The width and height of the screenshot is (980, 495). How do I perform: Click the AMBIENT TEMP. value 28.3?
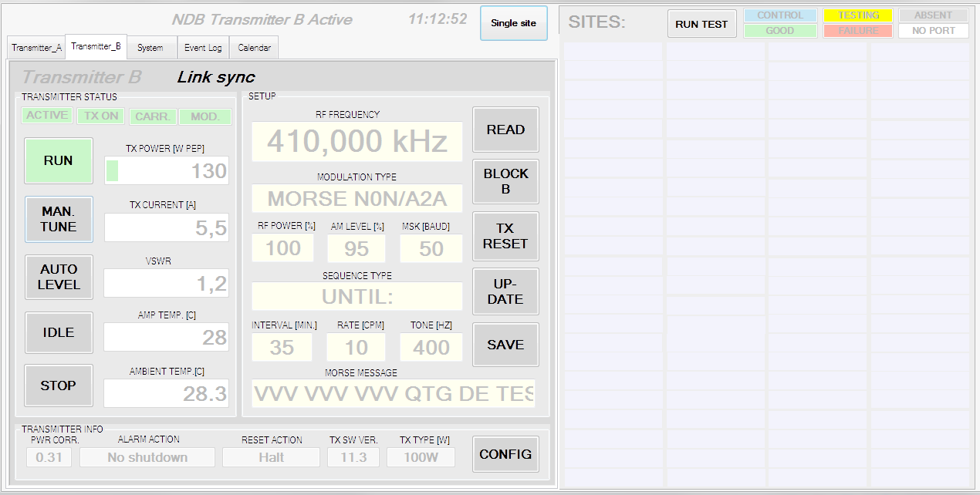pyautogui.click(x=167, y=393)
